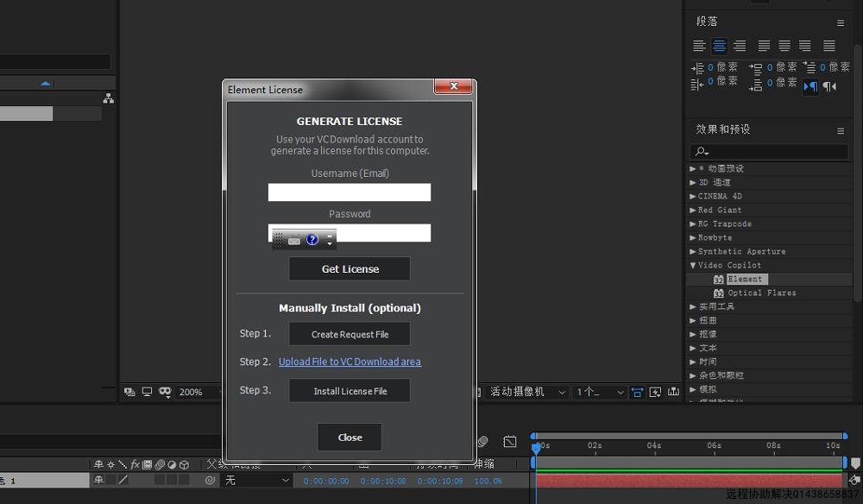
Task: Expand the CINEMA 4D effects category
Action: [693, 196]
